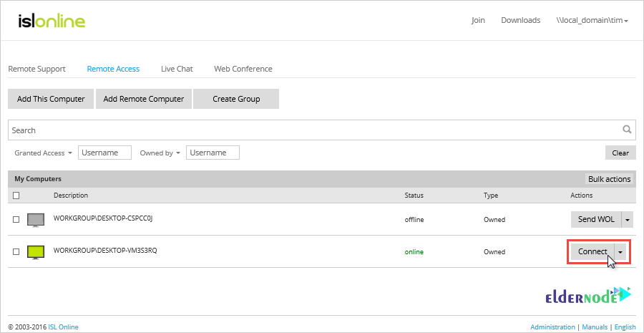Open the Granted Access dropdown
Screen dimensions: 644x333
tap(43, 153)
